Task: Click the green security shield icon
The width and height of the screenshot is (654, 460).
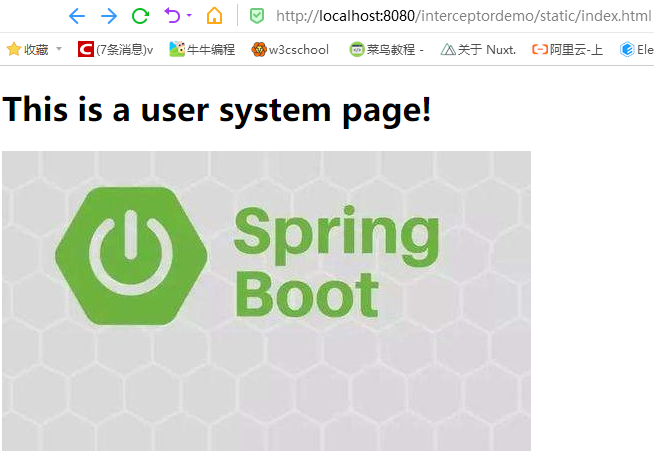Action: point(257,16)
